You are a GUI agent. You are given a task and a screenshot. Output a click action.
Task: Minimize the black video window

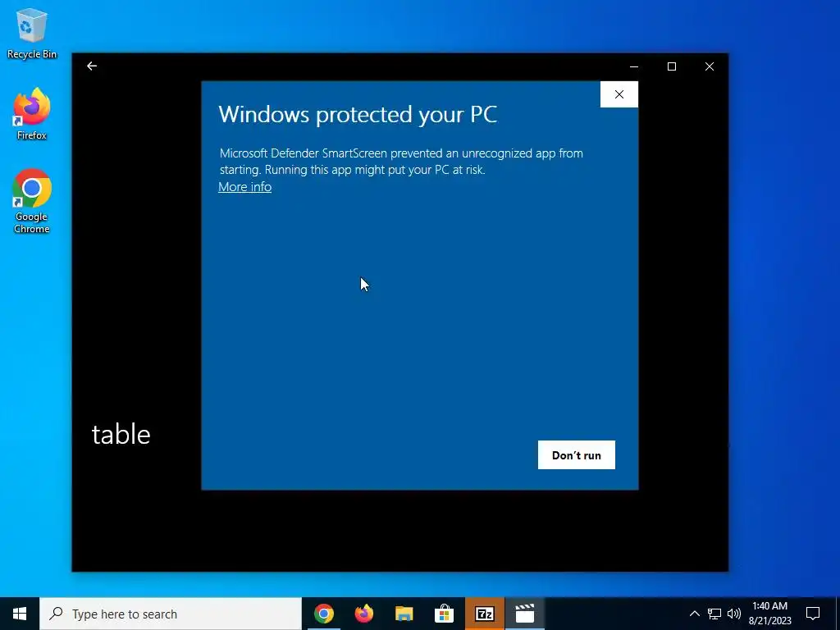(634, 66)
